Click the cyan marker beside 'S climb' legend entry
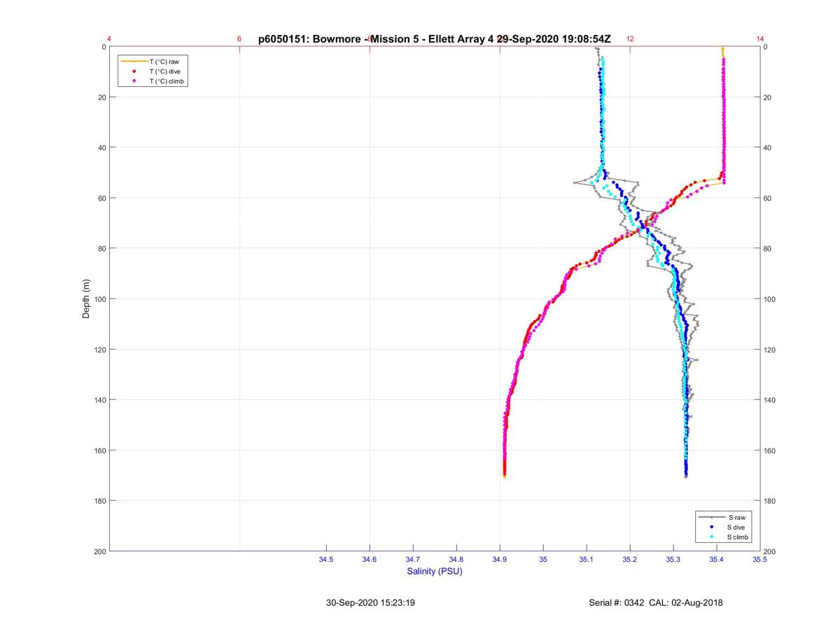Screen dimensions: 840x620 [x=711, y=537]
